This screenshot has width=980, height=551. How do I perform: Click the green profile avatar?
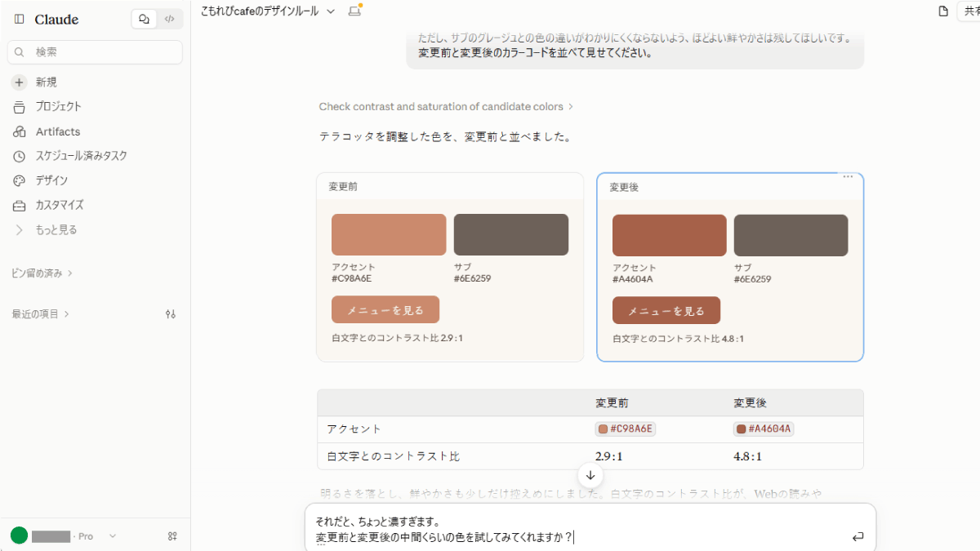click(19, 535)
